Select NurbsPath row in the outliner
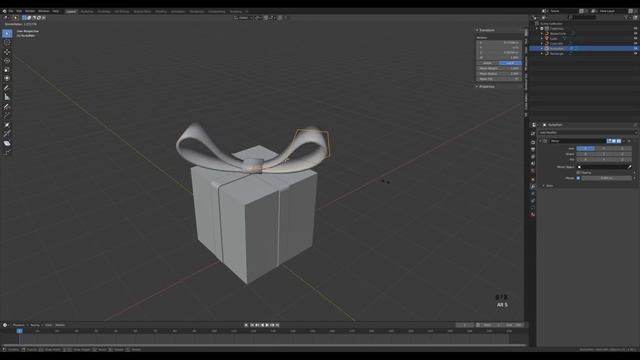640x360 pixels. [x=584, y=49]
